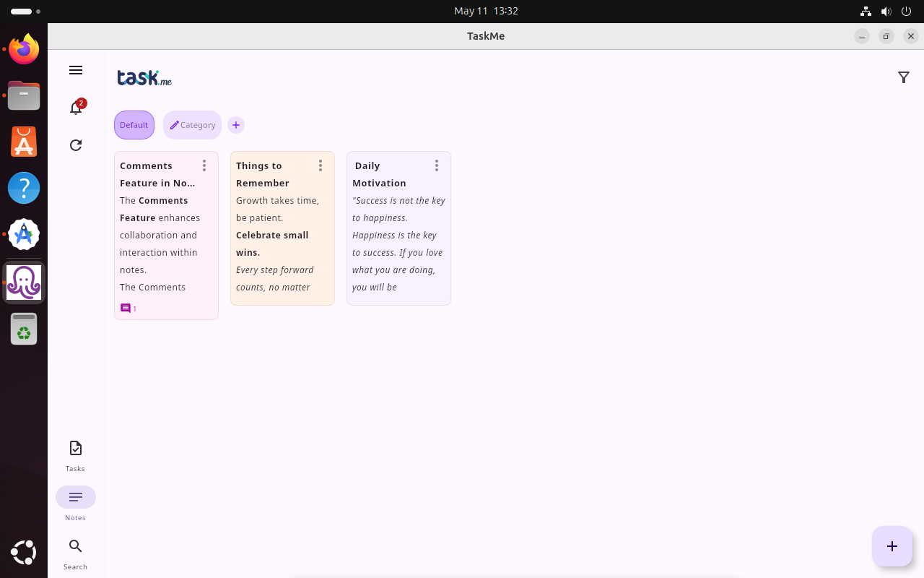
Task: Click the task.me logo
Action: pos(144,77)
